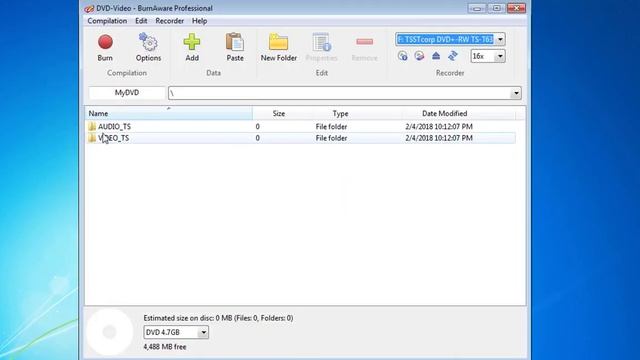The image size is (640, 360).
Task: Open the recorder drive dropdown
Action: pyautogui.click(x=500, y=39)
